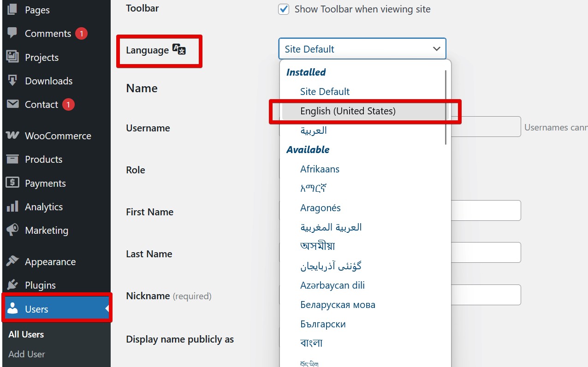
Task: Open the Products menu item
Action: point(43,160)
